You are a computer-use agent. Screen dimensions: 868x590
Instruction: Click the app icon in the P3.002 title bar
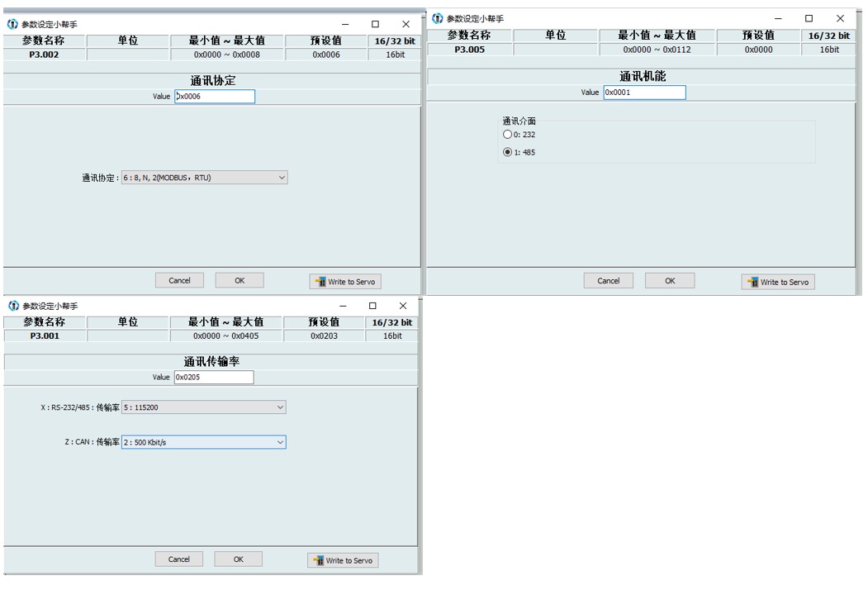point(12,25)
